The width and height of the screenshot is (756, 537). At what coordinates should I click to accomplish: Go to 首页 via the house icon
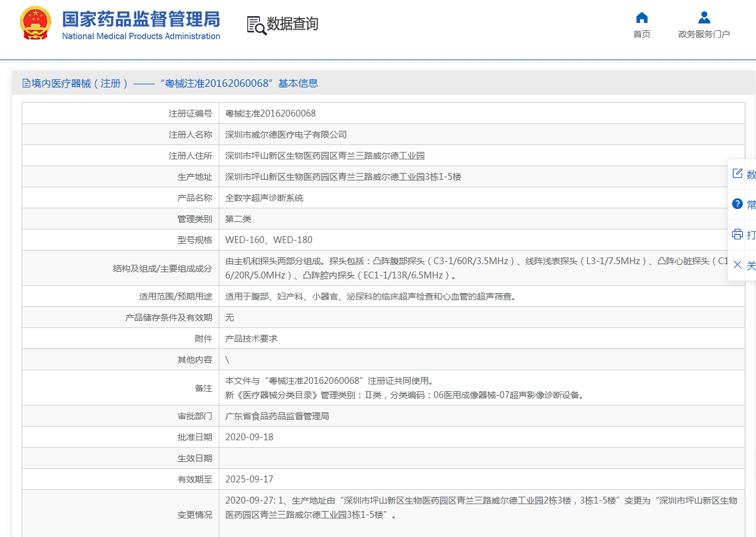click(x=642, y=17)
